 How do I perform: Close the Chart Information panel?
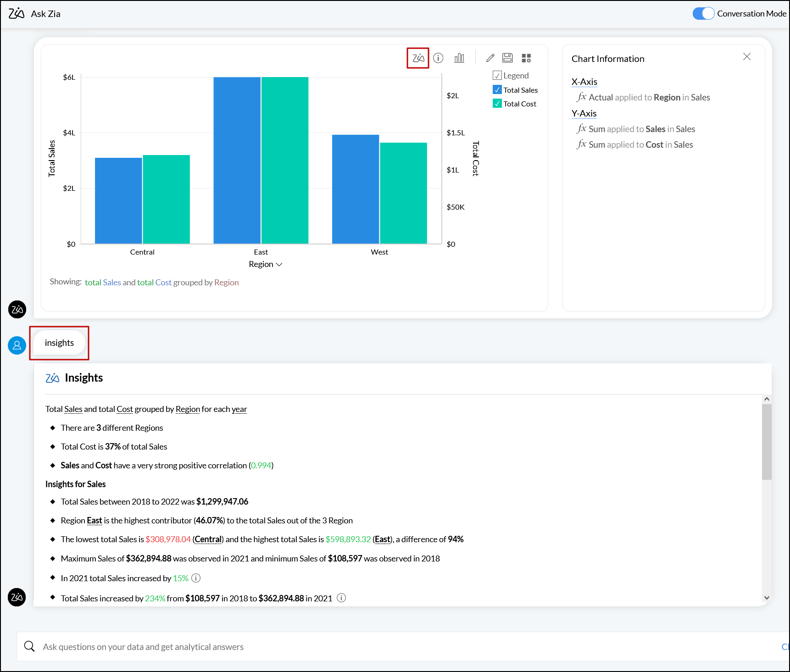(746, 56)
